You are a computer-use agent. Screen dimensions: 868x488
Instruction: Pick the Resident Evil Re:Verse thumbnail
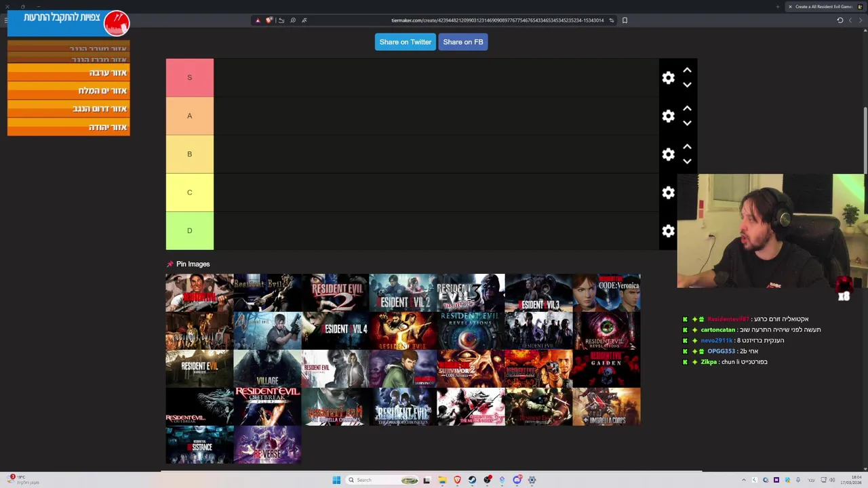267,445
